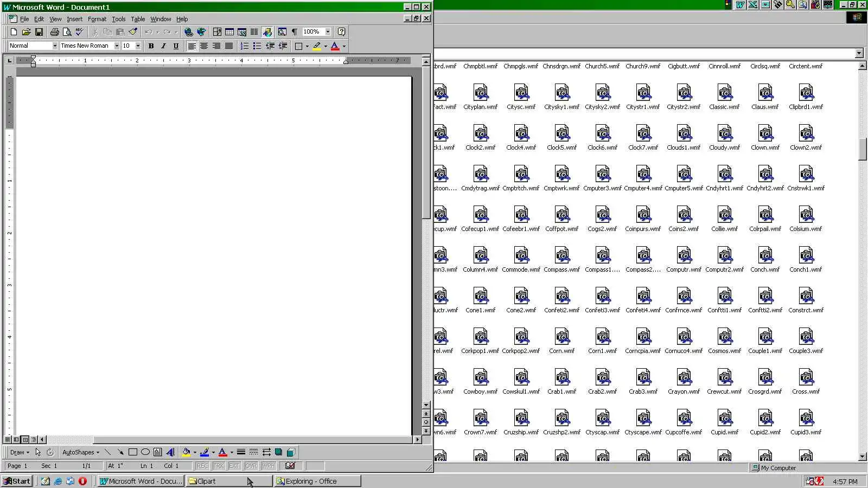
Task: Click the Insert Hyperlink icon
Action: coord(188,32)
